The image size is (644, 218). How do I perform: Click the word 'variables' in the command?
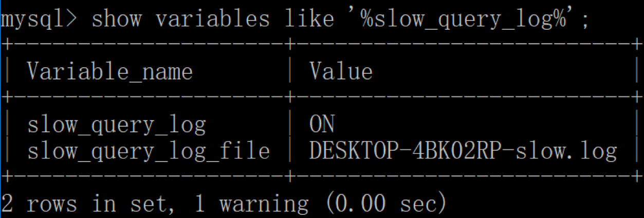tap(212, 19)
